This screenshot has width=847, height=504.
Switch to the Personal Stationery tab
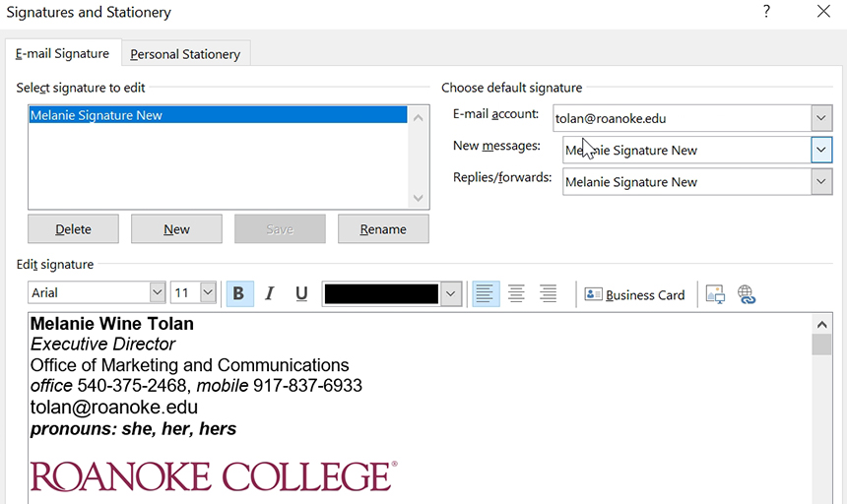(185, 54)
